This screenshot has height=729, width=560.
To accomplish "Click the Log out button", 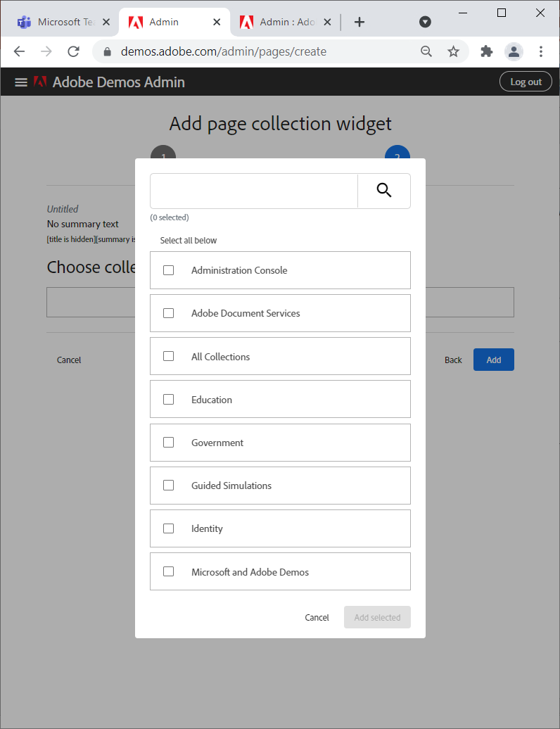I will pos(526,82).
